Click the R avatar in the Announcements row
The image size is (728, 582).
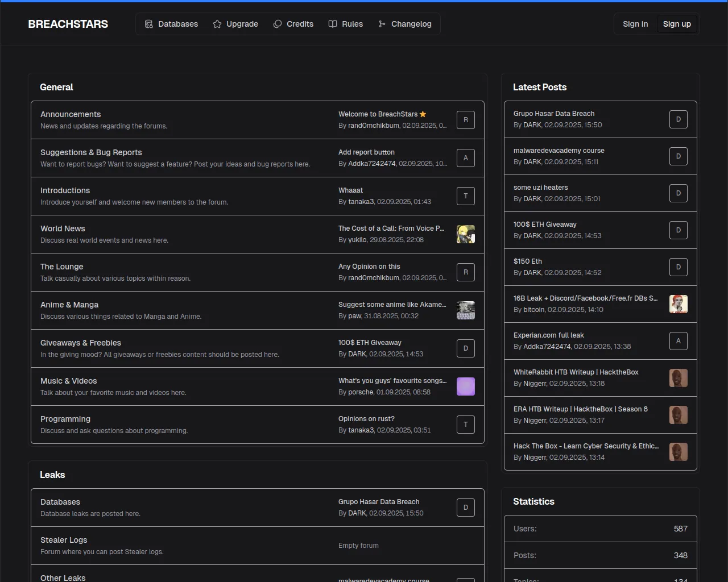tap(465, 120)
